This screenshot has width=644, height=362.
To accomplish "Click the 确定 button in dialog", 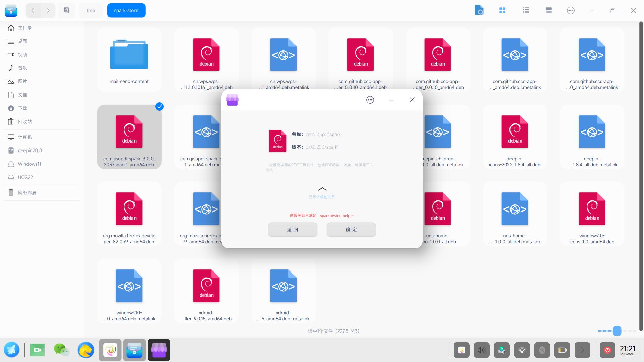I will tap(351, 230).
